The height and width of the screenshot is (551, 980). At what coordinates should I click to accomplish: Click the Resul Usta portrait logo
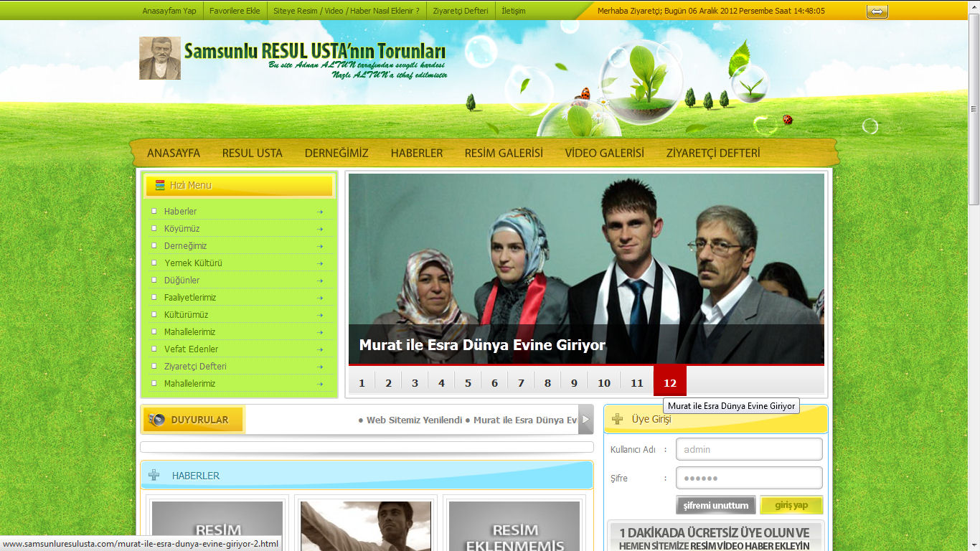click(160, 58)
